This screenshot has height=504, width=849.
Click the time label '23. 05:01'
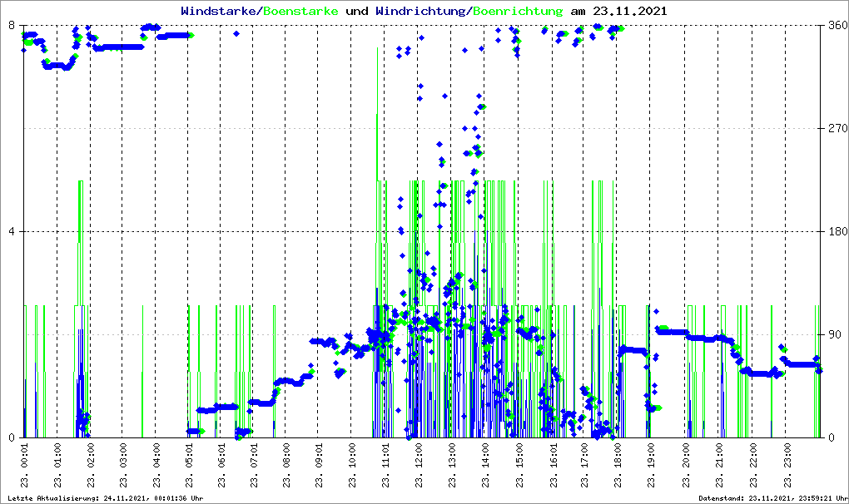point(188,466)
